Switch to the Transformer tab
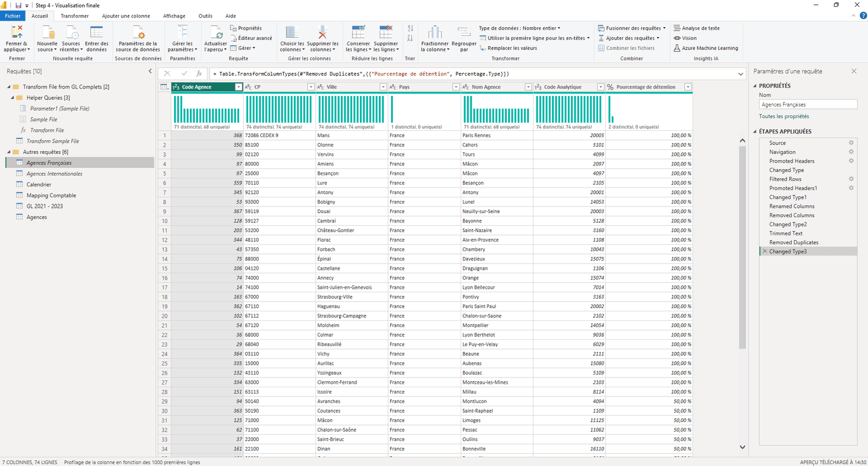This screenshot has height=466, width=868. coord(75,16)
